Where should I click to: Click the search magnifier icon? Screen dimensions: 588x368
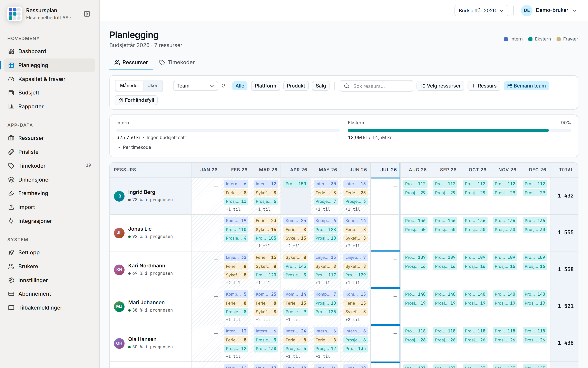coord(347,86)
